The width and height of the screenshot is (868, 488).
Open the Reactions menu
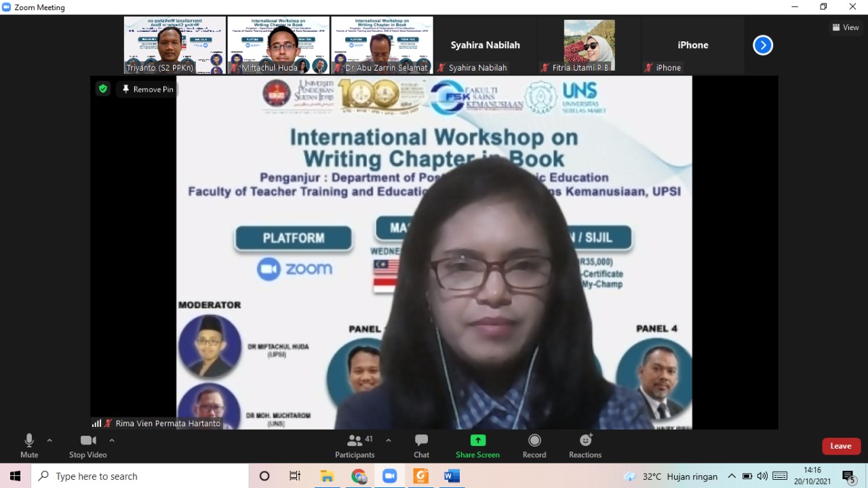(x=585, y=445)
